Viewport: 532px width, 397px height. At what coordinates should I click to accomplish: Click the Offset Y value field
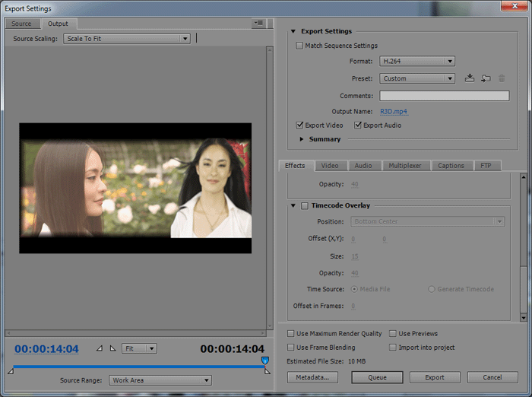(385, 239)
